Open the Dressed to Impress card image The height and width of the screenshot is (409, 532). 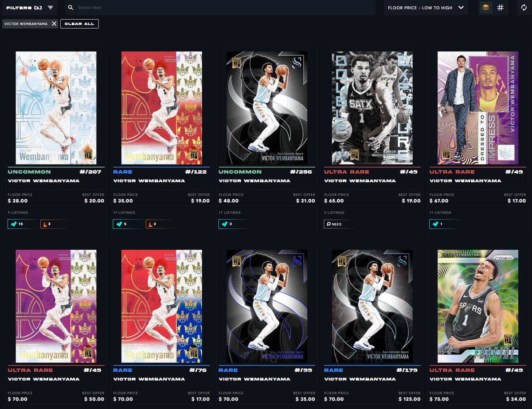coord(478,108)
